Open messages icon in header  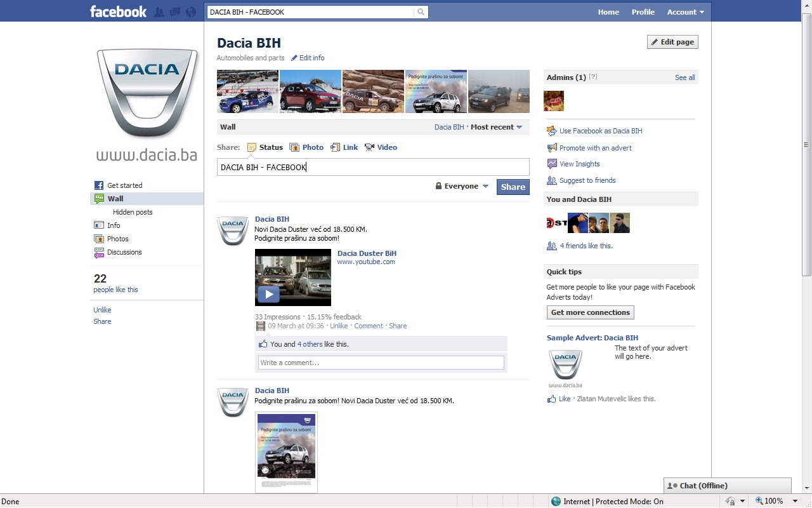point(175,12)
